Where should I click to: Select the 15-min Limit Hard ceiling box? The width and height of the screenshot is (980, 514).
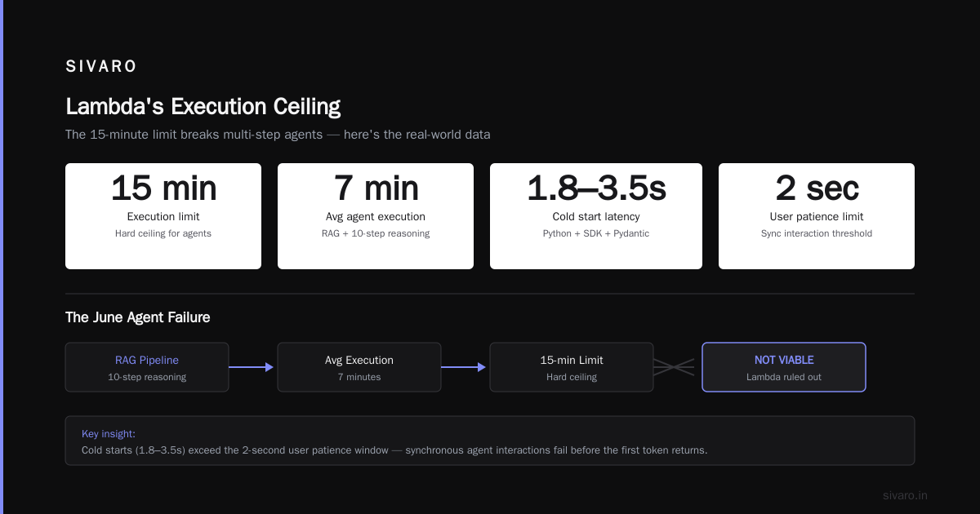572,367
